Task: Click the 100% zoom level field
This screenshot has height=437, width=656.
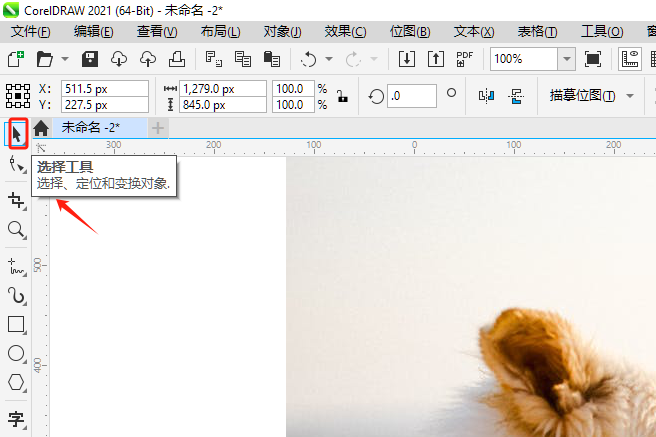Action: click(x=524, y=59)
